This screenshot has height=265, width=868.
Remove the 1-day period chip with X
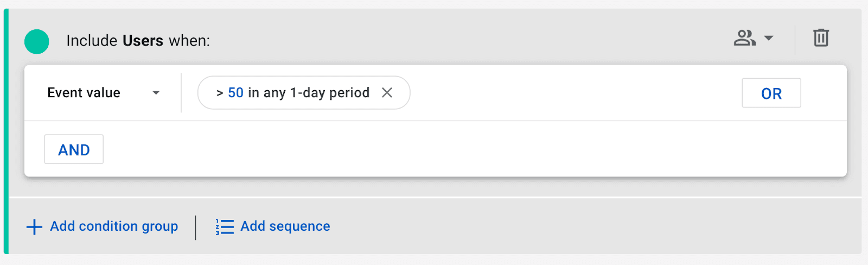click(387, 93)
